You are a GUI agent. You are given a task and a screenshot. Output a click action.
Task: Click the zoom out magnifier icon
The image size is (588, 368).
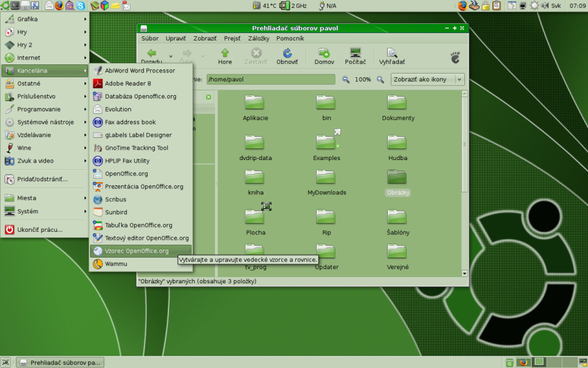pos(345,80)
